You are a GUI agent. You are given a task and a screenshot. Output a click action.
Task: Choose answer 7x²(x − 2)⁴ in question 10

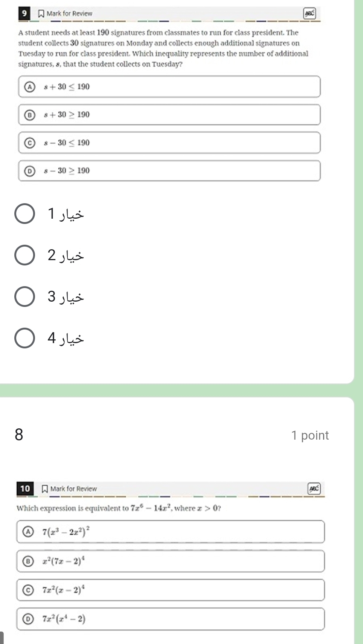tap(170, 590)
